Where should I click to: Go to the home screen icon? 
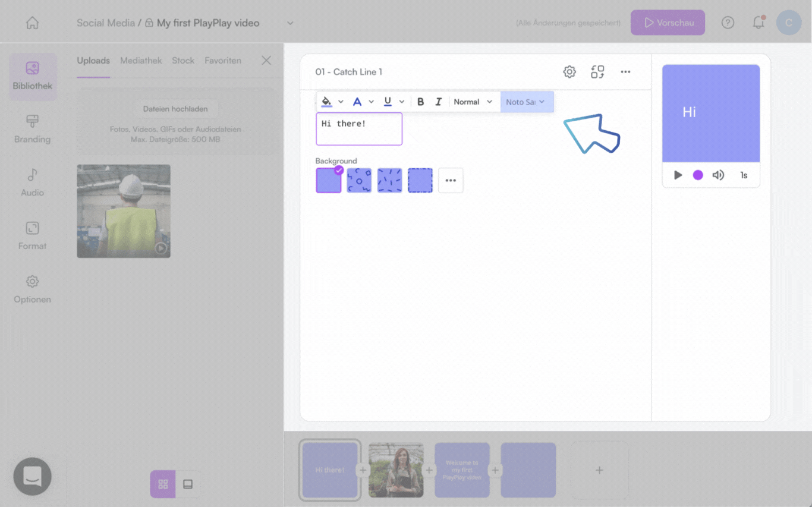32,23
